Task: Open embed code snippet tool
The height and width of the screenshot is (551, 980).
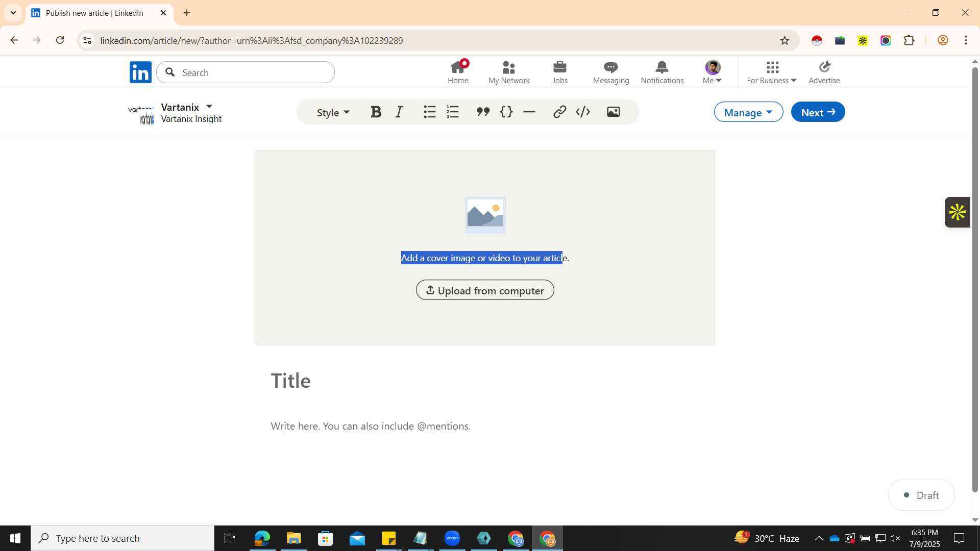Action: (583, 112)
